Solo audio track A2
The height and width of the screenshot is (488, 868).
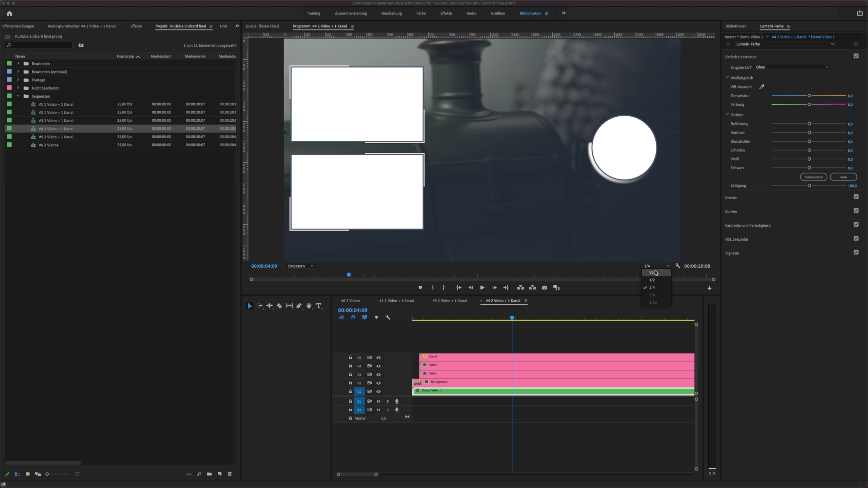(388, 410)
